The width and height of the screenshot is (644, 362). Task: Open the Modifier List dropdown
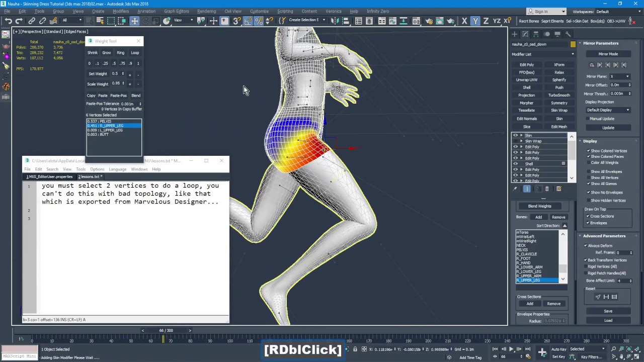click(x=543, y=54)
